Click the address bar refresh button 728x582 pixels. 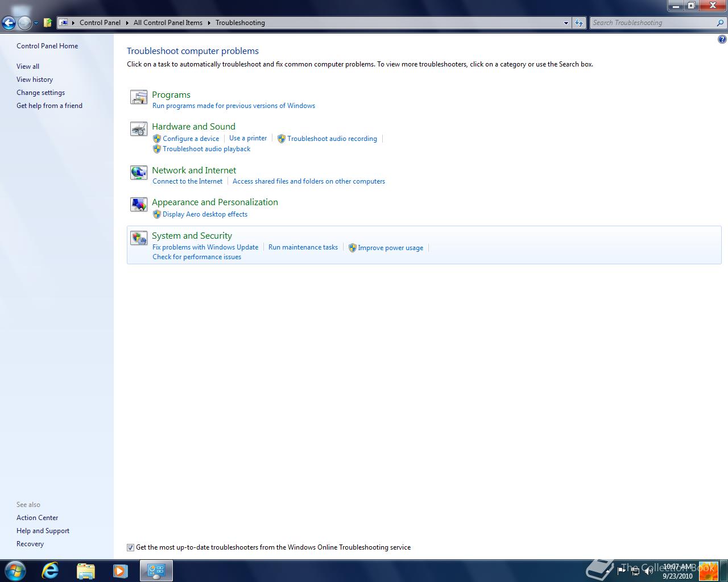(579, 23)
